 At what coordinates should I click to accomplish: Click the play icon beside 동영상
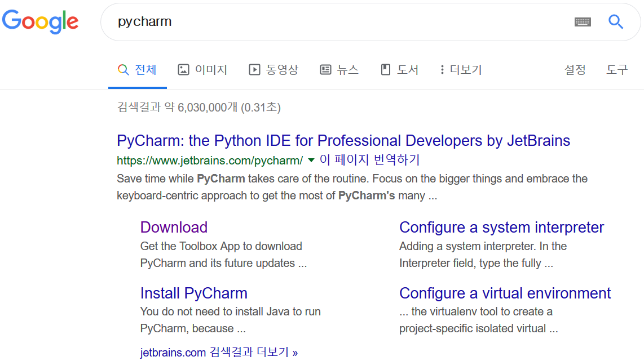click(254, 70)
